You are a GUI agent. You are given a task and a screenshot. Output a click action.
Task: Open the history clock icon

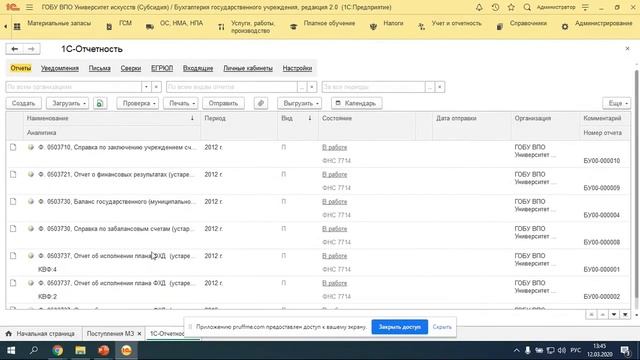coord(495,7)
